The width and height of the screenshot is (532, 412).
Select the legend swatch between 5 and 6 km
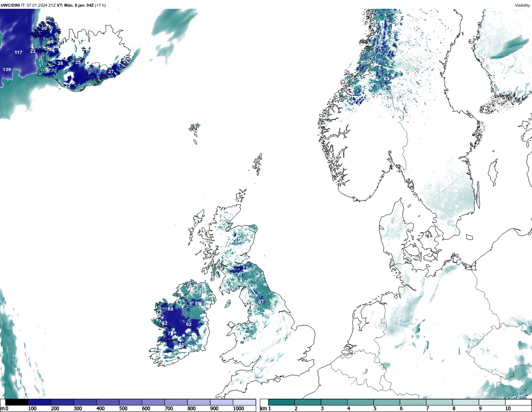387,402
